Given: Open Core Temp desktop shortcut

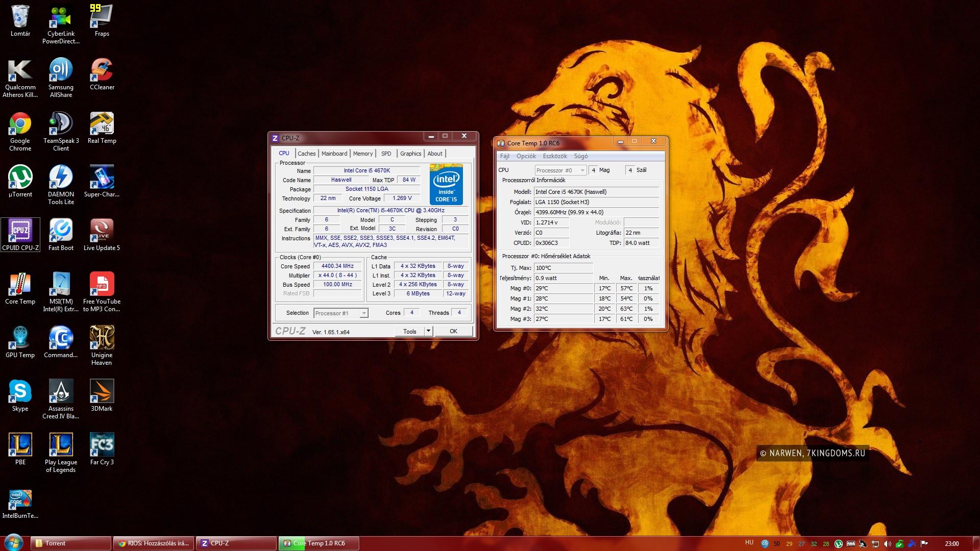Looking at the screenshot, I should (20, 289).
